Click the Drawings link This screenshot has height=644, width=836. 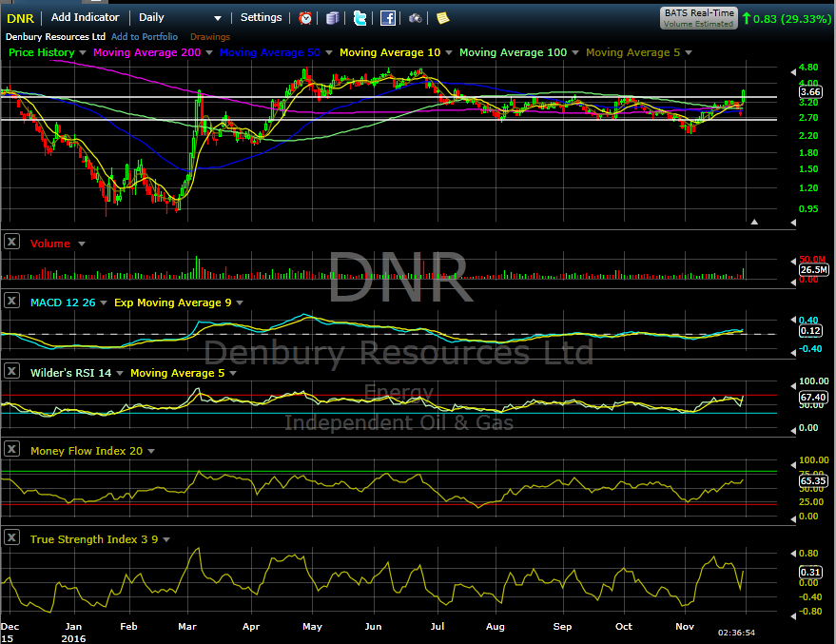pos(210,37)
